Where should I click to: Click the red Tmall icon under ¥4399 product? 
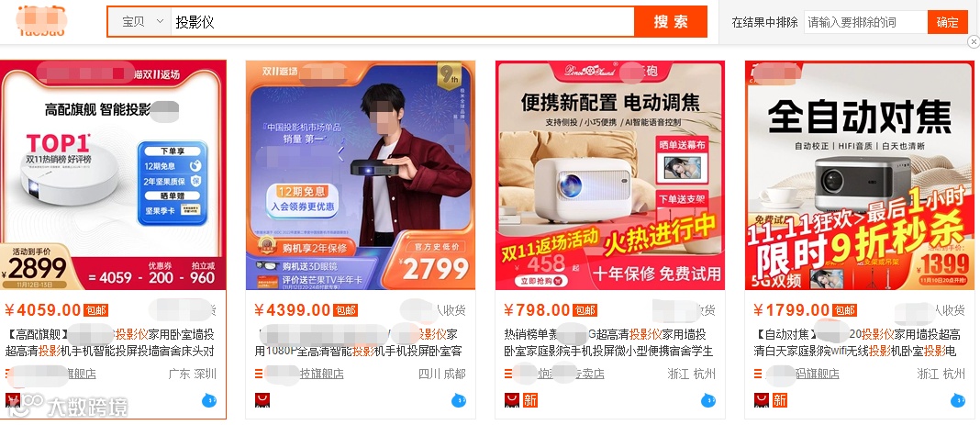point(262,400)
